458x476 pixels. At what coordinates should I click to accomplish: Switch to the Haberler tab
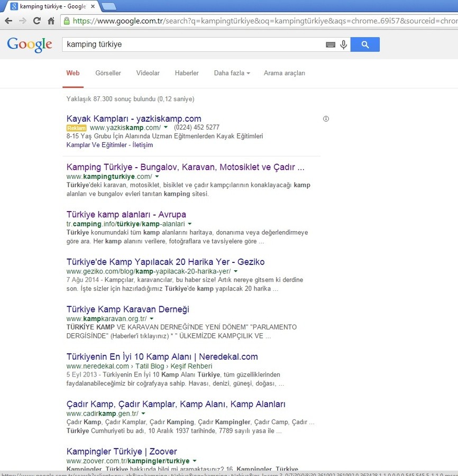pyautogui.click(x=187, y=73)
